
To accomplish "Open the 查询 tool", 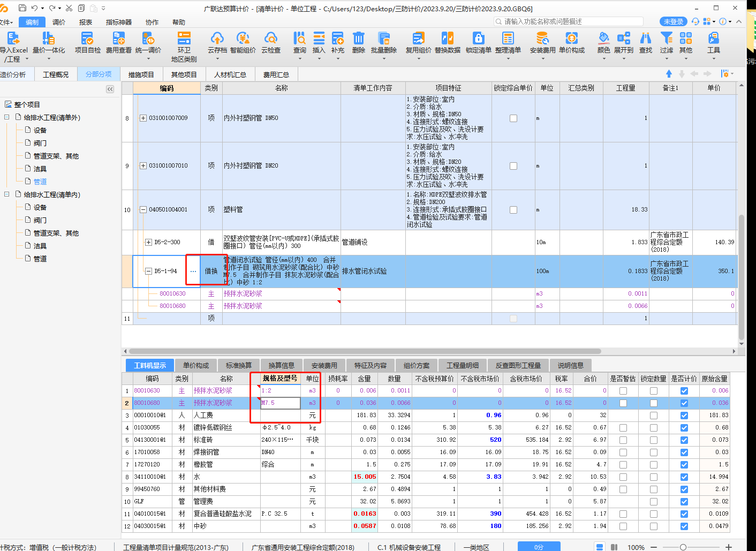I will [300, 43].
